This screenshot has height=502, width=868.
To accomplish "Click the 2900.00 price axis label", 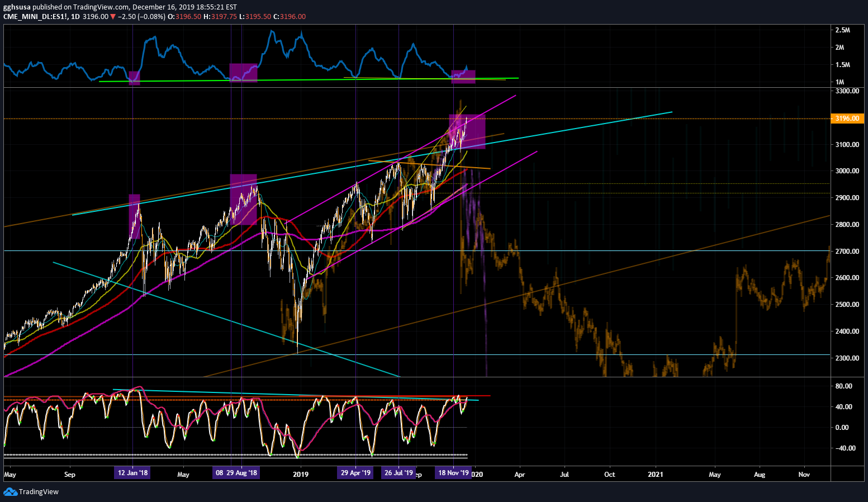I will (847, 198).
